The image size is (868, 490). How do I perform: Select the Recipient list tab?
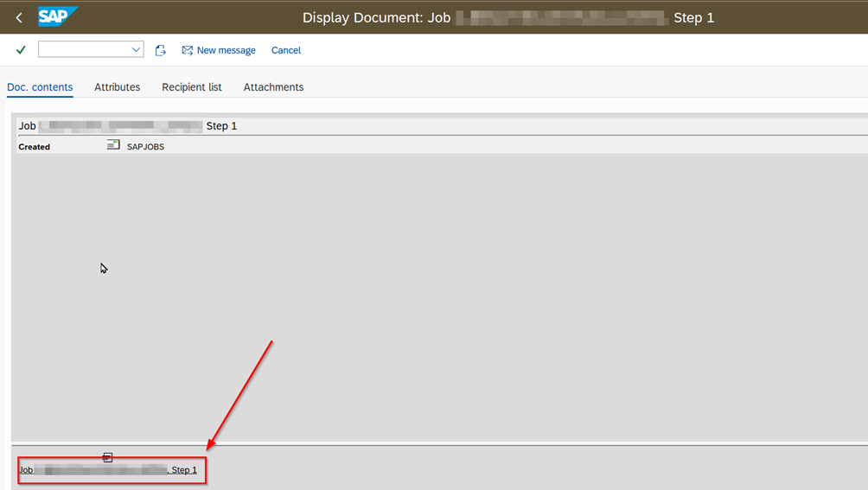point(192,87)
